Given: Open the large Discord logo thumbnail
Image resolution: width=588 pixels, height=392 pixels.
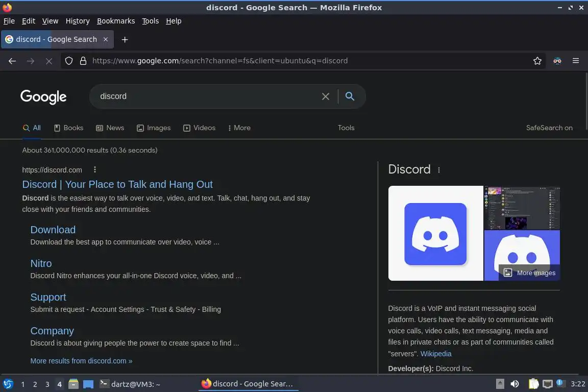Looking at the screenshot, I should pyautogui.click(x=436, y=233).
